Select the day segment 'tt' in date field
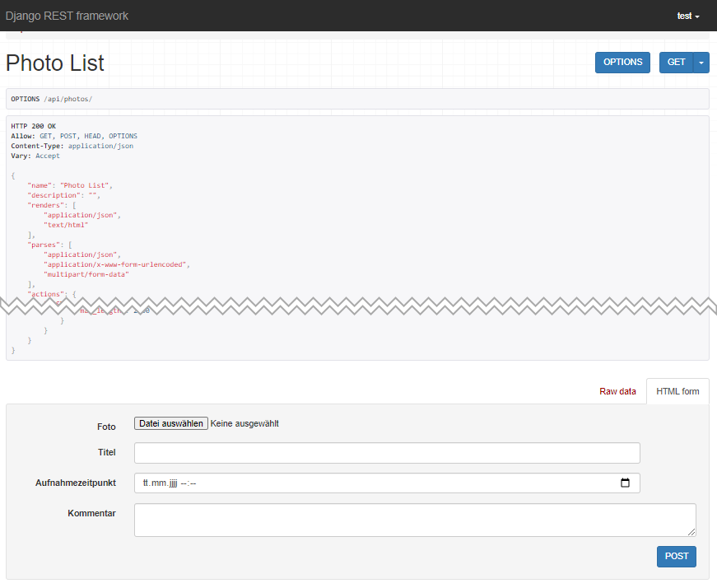Screen dimensions: 717x588 [x=147, y=483]
